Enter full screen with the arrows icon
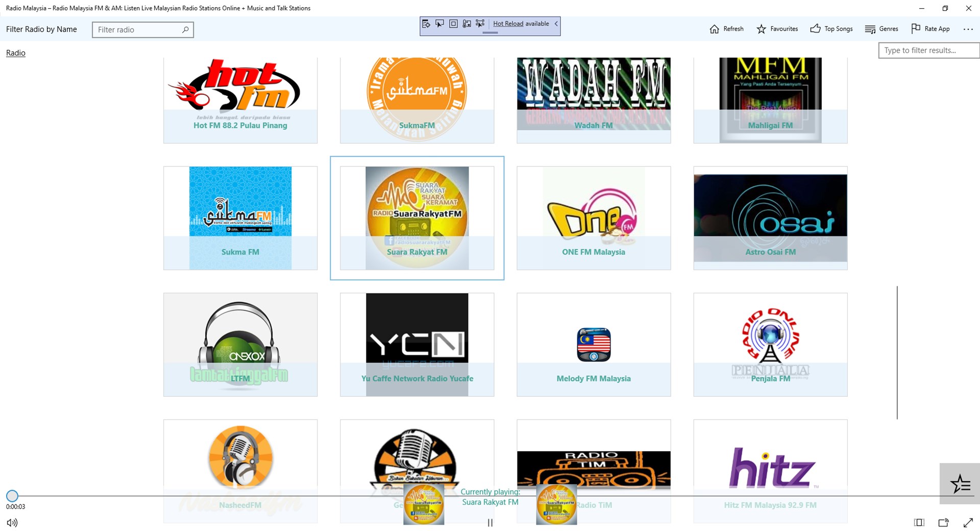Screen dimensions: 980x531 click(968, 522)
